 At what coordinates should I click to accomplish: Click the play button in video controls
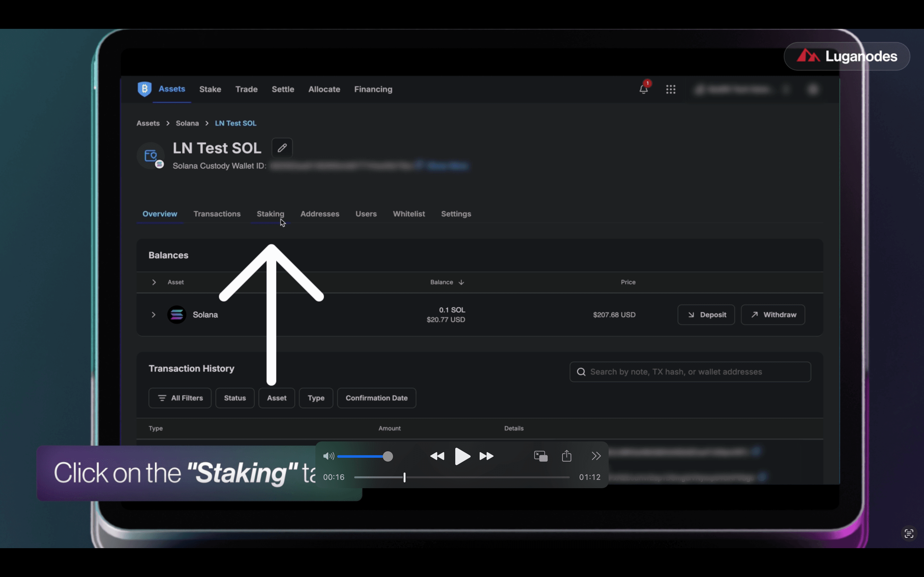click(462, 456)
